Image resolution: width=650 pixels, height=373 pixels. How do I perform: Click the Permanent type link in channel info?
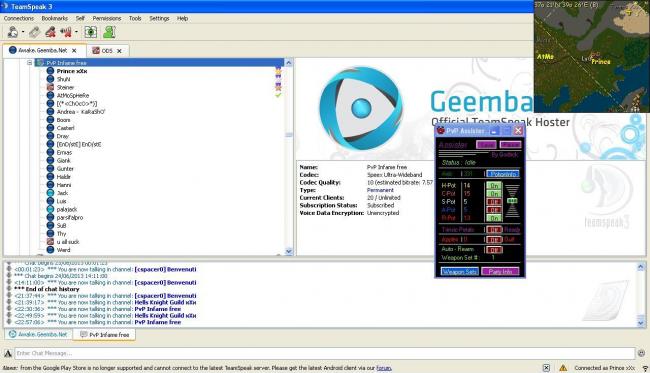[380, 190]
